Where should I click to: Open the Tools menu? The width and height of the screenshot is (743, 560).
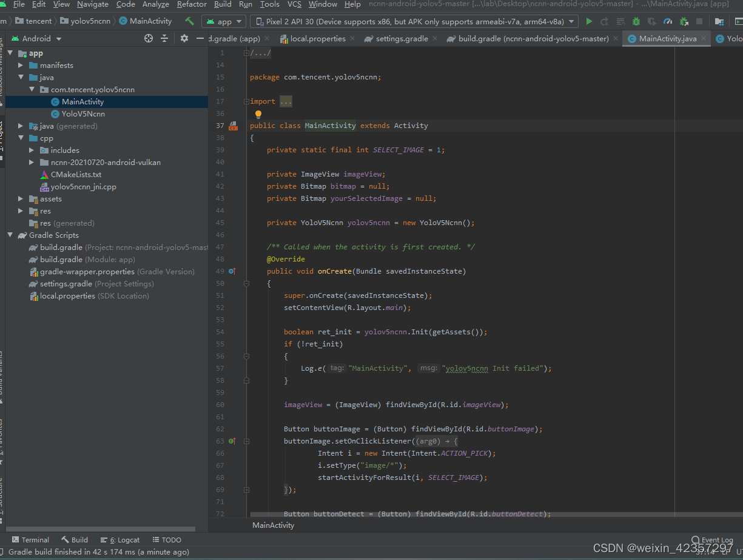tap(269, 4)
